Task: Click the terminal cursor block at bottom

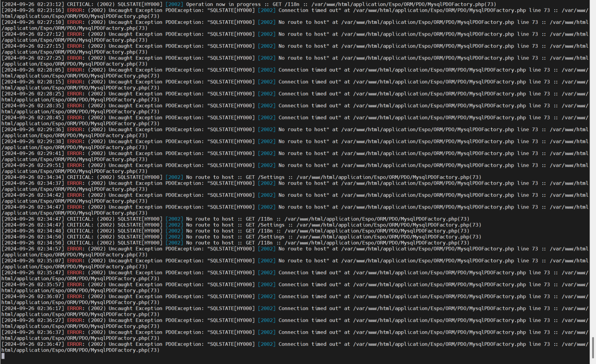Action: coord(3,356)
